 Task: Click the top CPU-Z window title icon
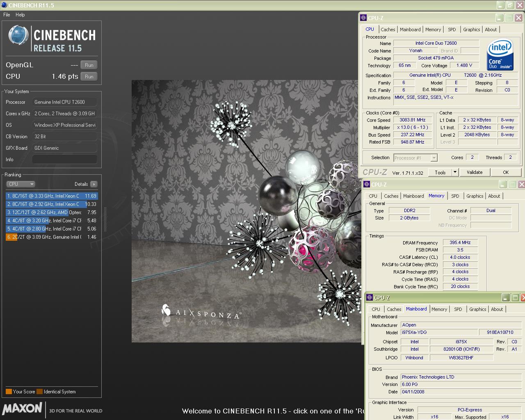click(x=363, y=18)
